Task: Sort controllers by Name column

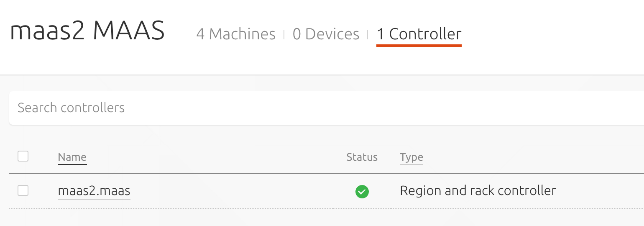Action: (x=72, y=157)
